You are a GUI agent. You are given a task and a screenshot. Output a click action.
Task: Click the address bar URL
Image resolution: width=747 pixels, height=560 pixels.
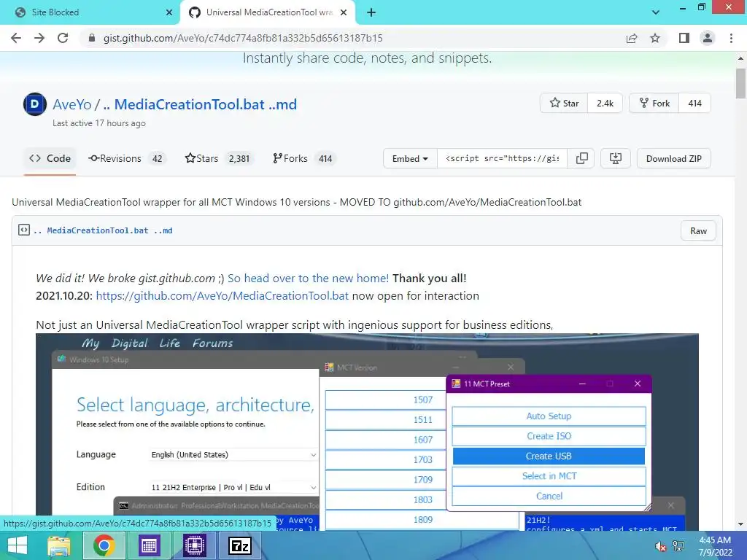pos(243,38)
